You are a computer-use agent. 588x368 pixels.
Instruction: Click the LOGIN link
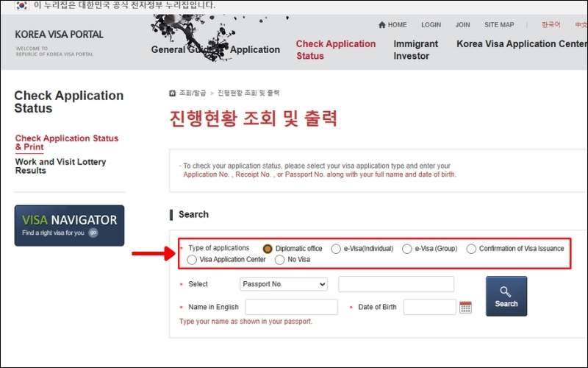(431, 25)
